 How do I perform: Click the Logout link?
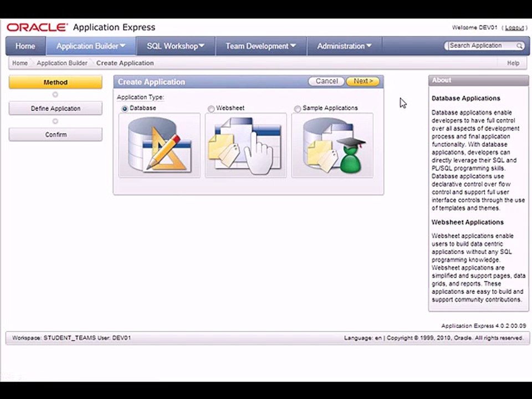514,28
